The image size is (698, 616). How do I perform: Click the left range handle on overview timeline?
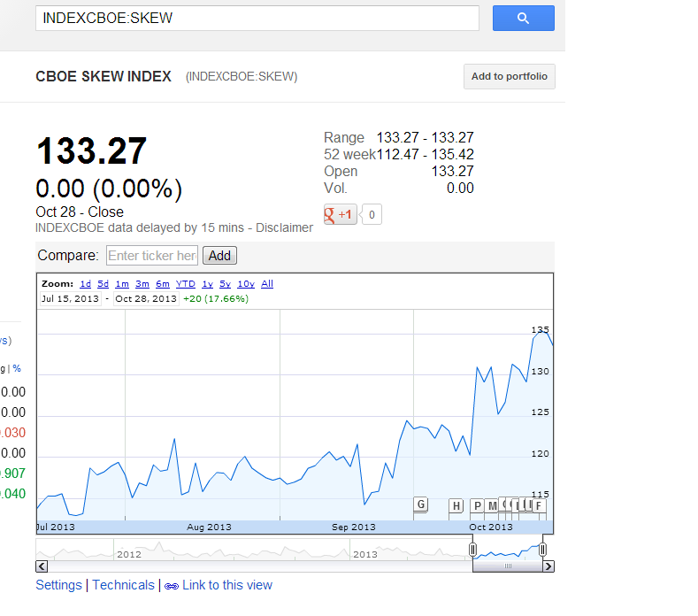coord(473,551)
